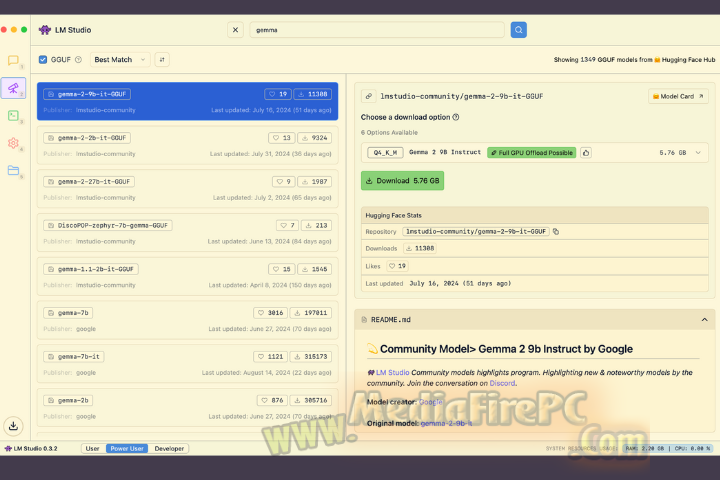Copy the repository name with copy icon
Viewport: 720px width, 480px height.
(x=556, y=232)
